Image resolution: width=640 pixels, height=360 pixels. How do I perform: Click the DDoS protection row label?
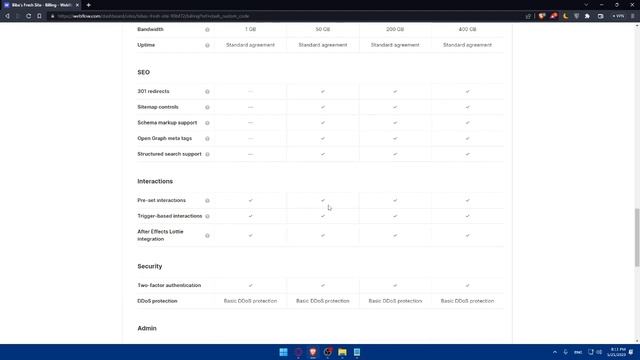pos(157,301)
